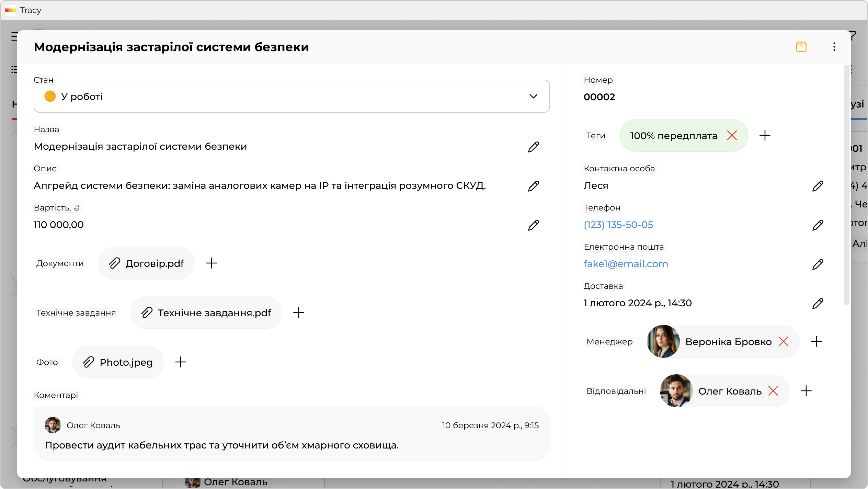
Task: Open the three-dot more options menu
Action: tap(834, 47)
